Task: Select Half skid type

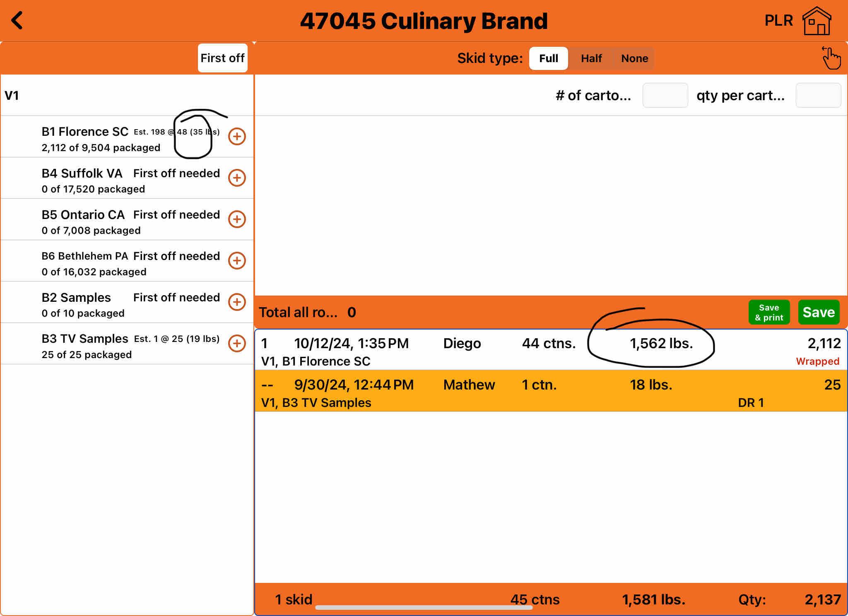Action: point(591,58)
